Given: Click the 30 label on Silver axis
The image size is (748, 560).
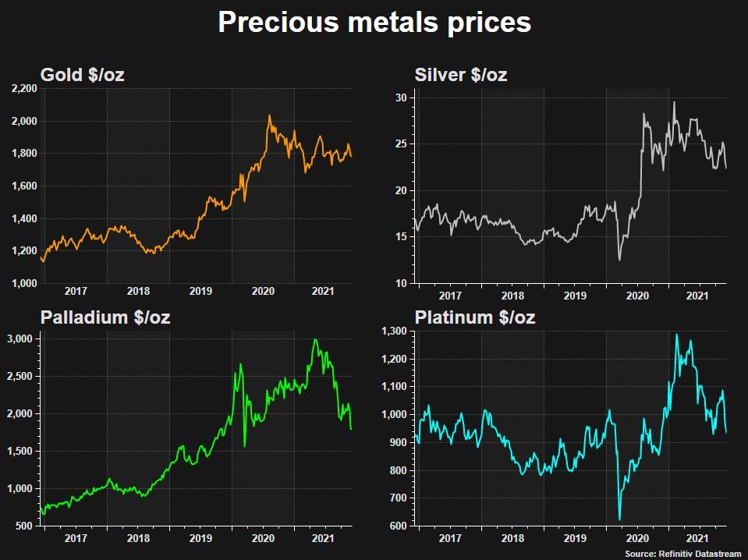Looking at the screenshot, I should (x=401, y=97).
